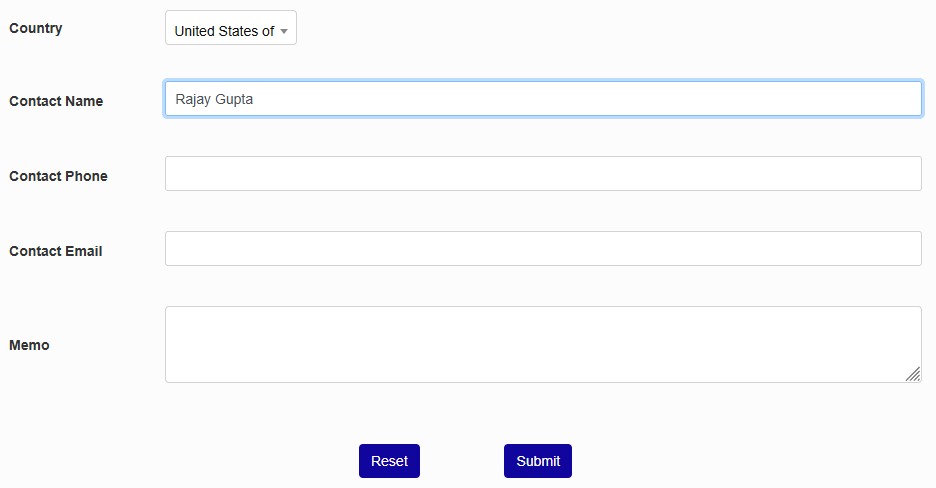The image size is (936, 488).
Task: Click empty gap between Reset and Submit buttons
Action: point(462,461)
